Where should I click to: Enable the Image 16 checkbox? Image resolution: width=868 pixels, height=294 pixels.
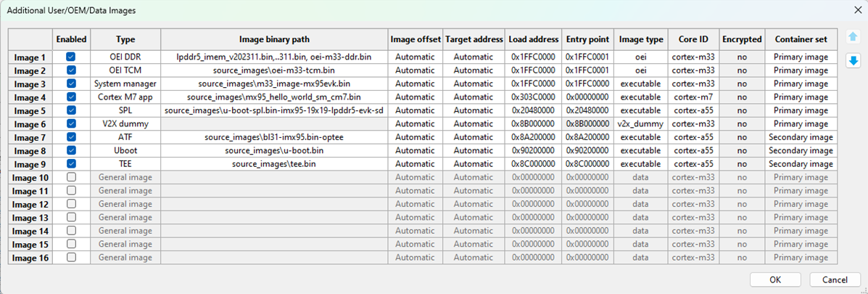coord(71,258)
